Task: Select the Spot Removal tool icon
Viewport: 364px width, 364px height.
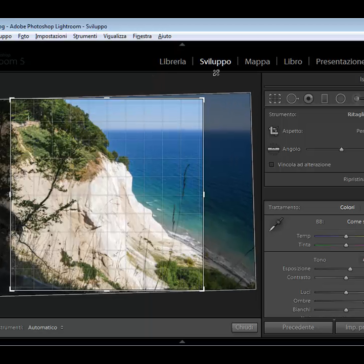Action: (292, 99)
